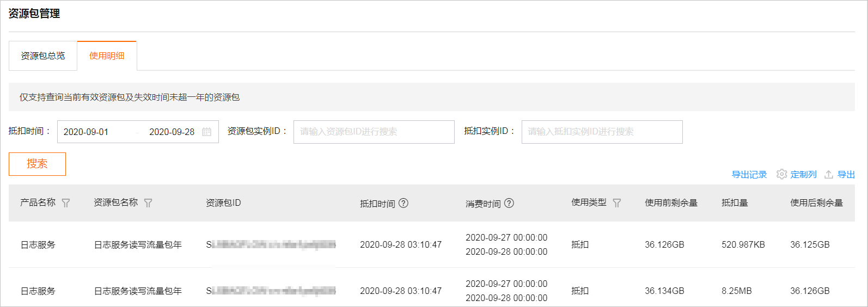Click 日志服务读写流量包年 in the 8.25MB row

(138, 291)
